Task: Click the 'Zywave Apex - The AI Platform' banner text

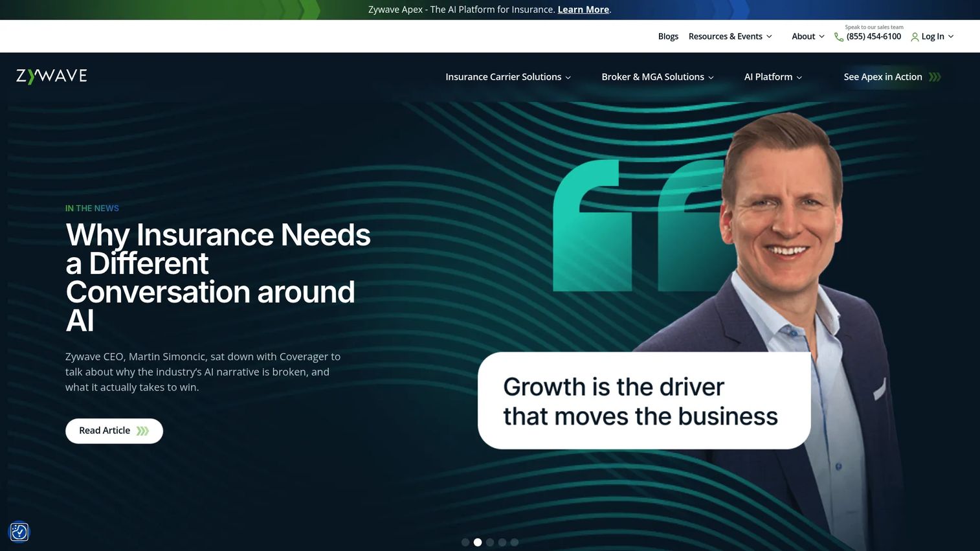Action: [462, 10]
